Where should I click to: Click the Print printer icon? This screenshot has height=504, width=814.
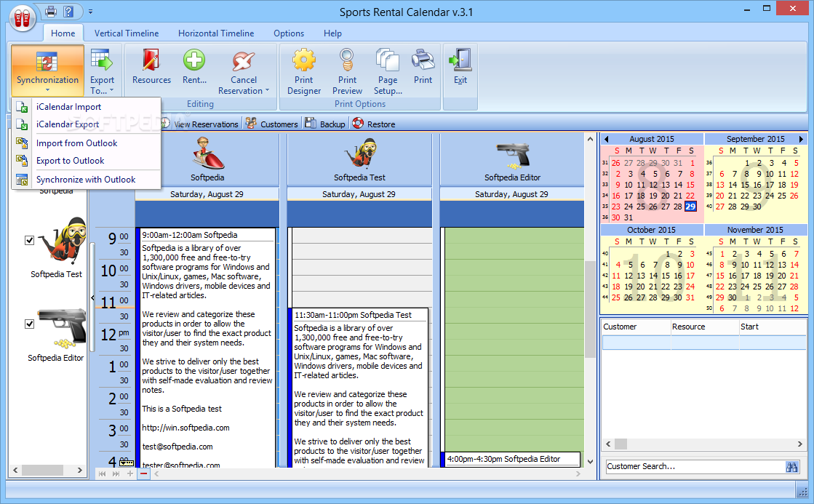(423, 61)
